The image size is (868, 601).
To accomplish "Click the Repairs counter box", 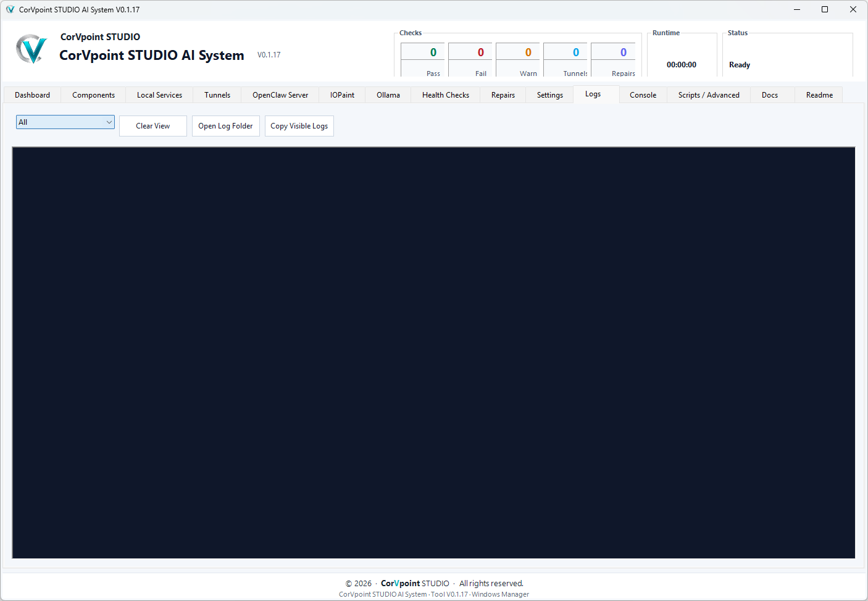I will click(x=613, y=60).
